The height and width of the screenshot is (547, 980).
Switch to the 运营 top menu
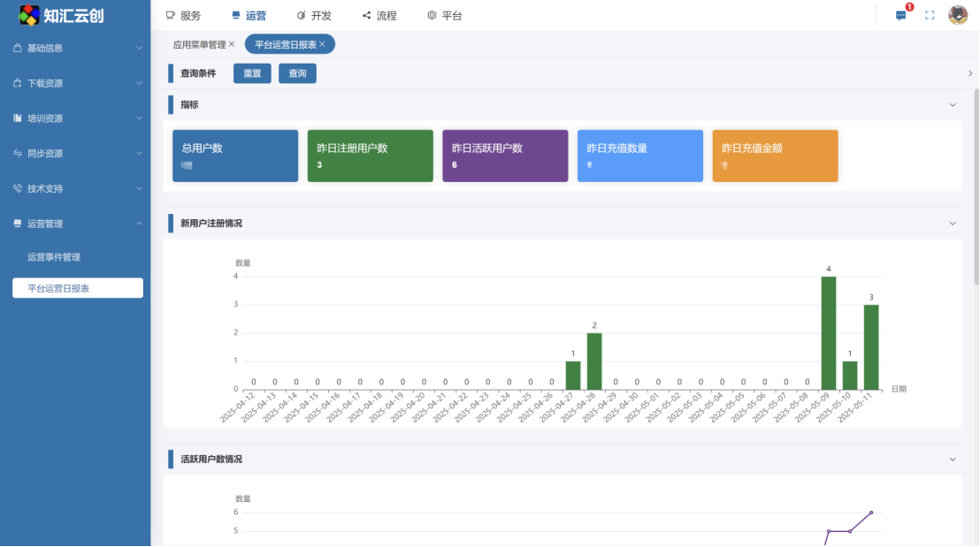249,16
